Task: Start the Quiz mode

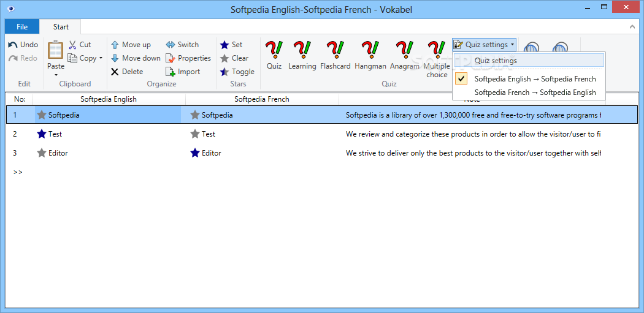Action: pos(274,55)
